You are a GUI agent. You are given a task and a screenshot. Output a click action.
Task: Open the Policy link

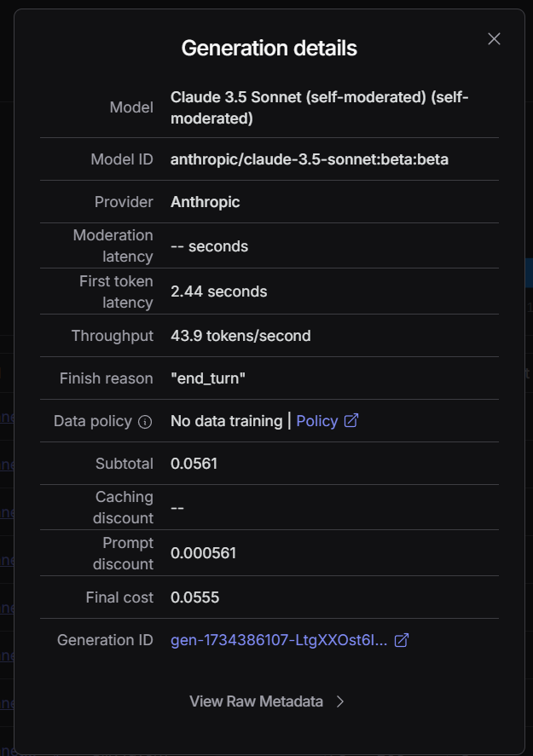pyautogui.click(x=317, y=421)
